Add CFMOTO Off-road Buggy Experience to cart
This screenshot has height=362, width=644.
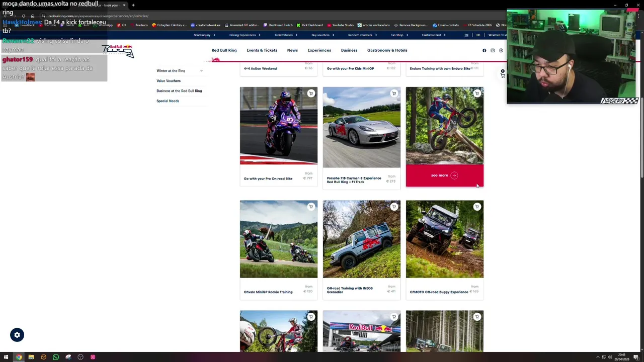coord(477,207)
